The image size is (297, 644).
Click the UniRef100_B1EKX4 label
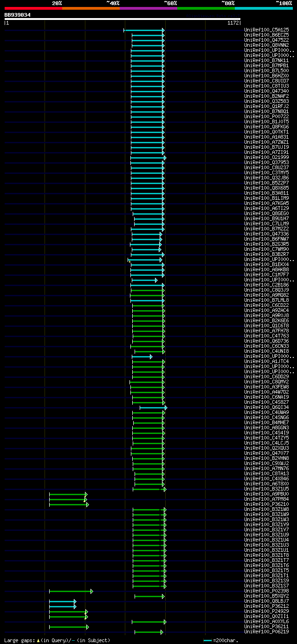[x=266, y=264]
